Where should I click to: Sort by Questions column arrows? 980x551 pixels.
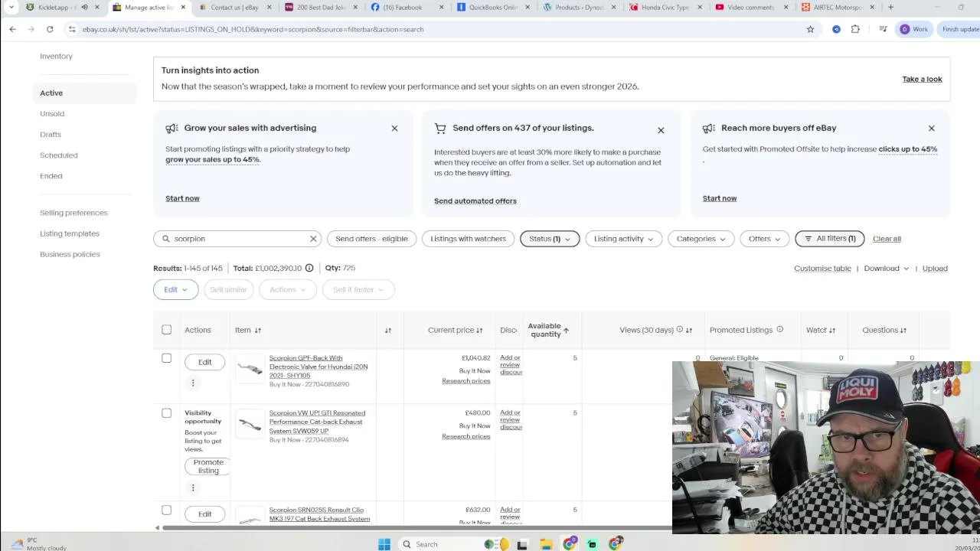point(903,331)
